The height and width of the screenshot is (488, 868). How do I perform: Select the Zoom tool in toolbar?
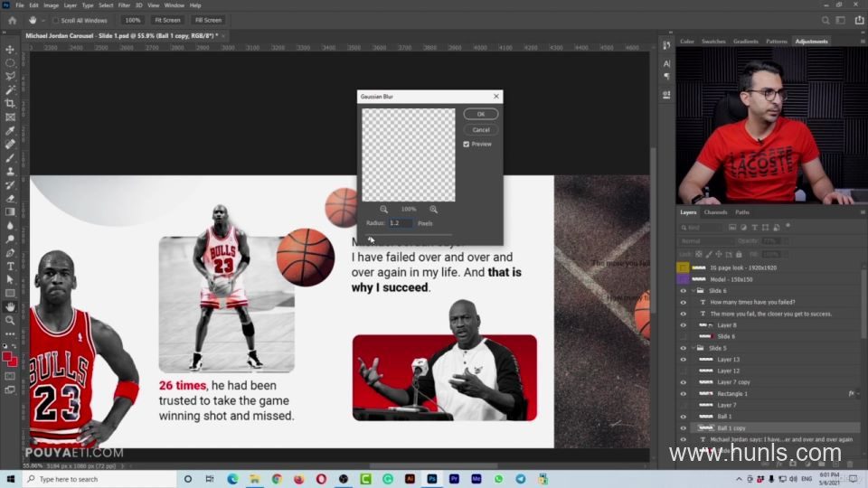pyautogui.click(x=10, y=320)
